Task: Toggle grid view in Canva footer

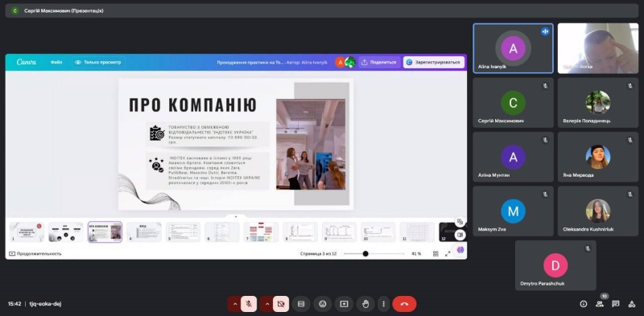Action: [436, 253]
